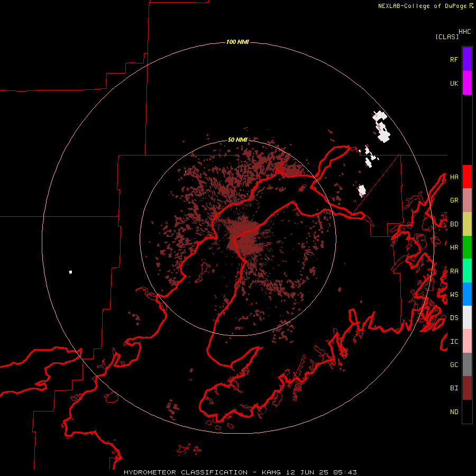Click the HYDROMETEOR CLASSIFICATION title text
This screenshot has width=476, height=476.
click(186, 472)
